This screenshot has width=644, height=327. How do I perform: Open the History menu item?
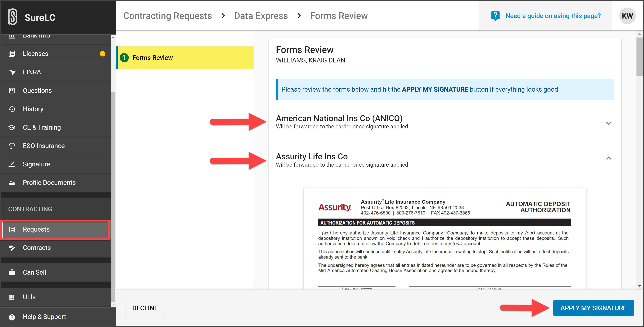pos(56,109)
